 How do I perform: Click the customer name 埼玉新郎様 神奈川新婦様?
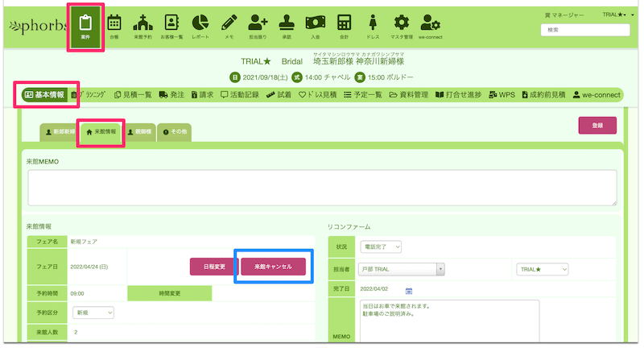(358, 62)
